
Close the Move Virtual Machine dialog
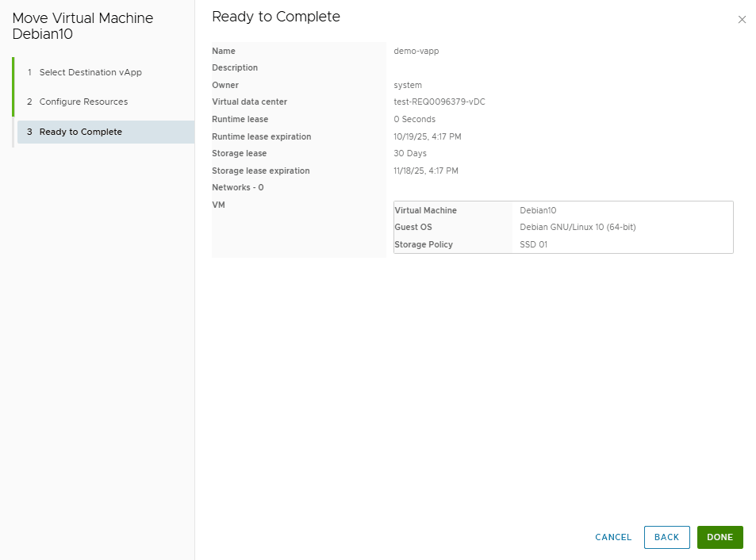tap(742, 20)
